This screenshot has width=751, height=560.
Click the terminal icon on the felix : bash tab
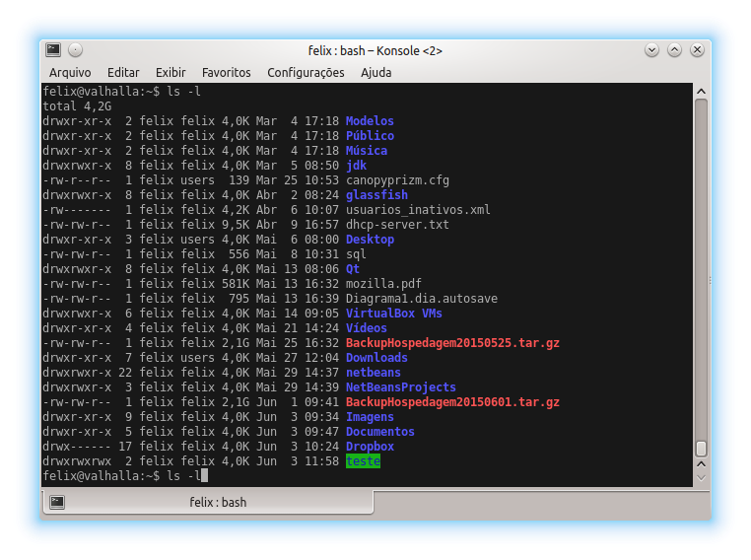pos(57,502)
